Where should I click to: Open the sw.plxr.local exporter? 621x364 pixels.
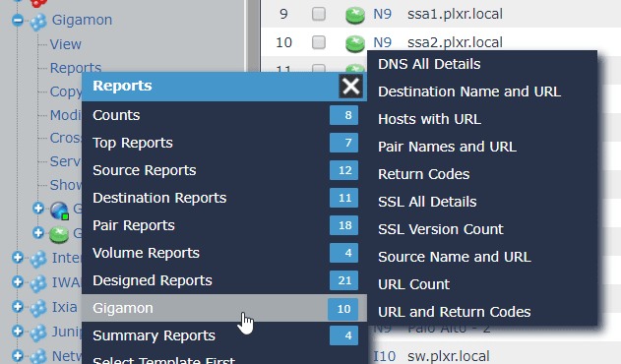(449, 356)
